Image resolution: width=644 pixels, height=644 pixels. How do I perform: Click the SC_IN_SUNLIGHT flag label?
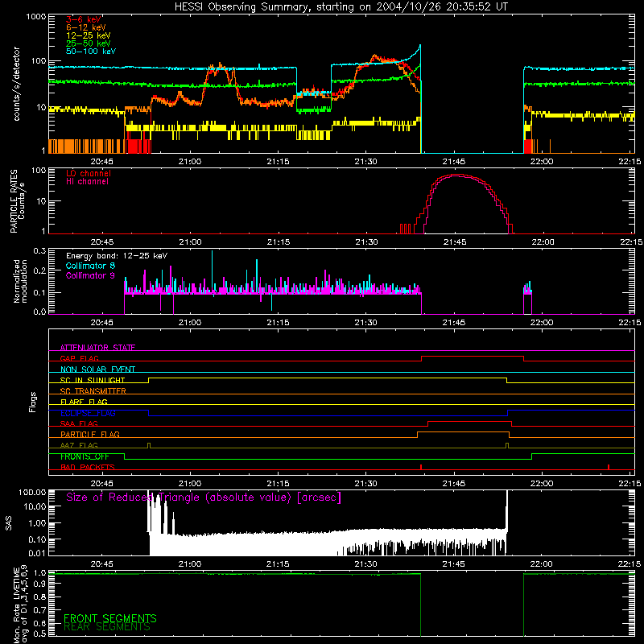pos(93,380)
